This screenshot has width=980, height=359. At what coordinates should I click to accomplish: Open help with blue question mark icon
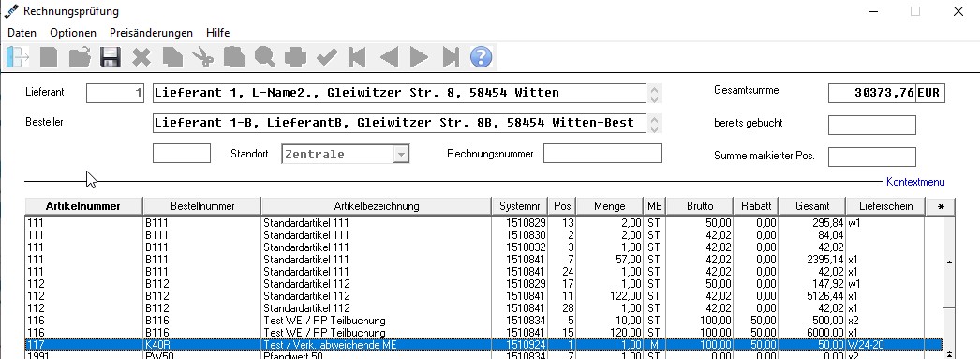482,57
